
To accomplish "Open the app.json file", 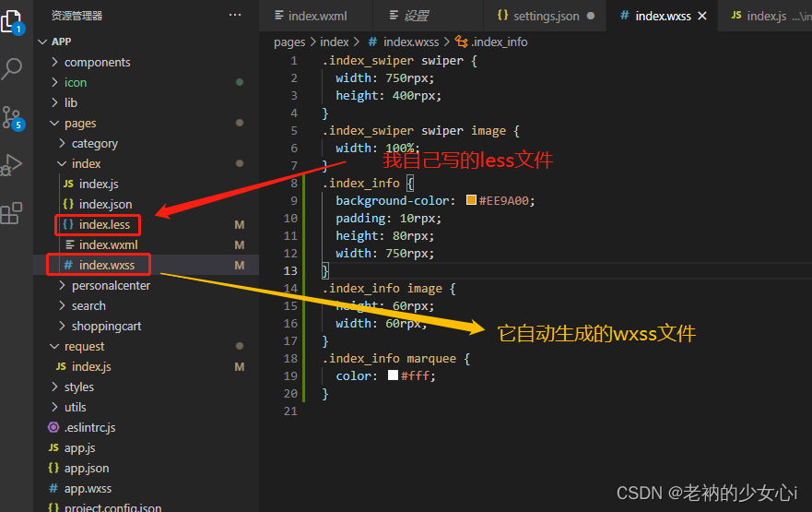I will pyautogui.click(x=87, y=468).
